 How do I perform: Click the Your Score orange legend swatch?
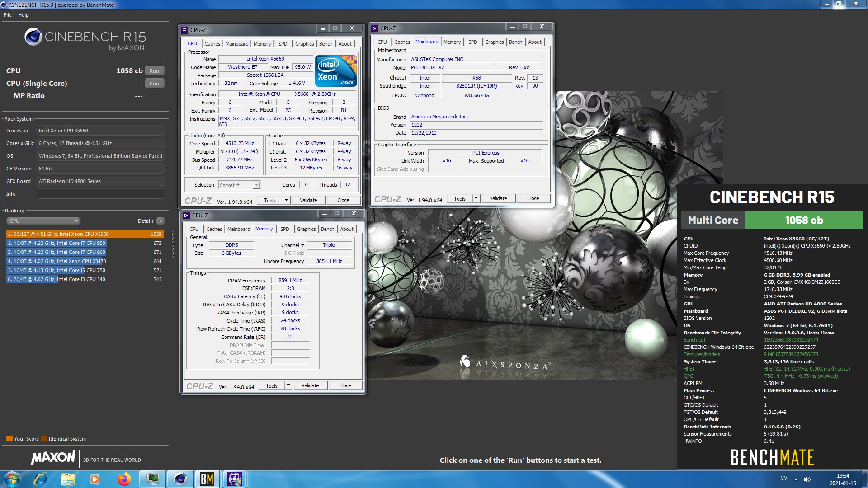pos(9,439)
